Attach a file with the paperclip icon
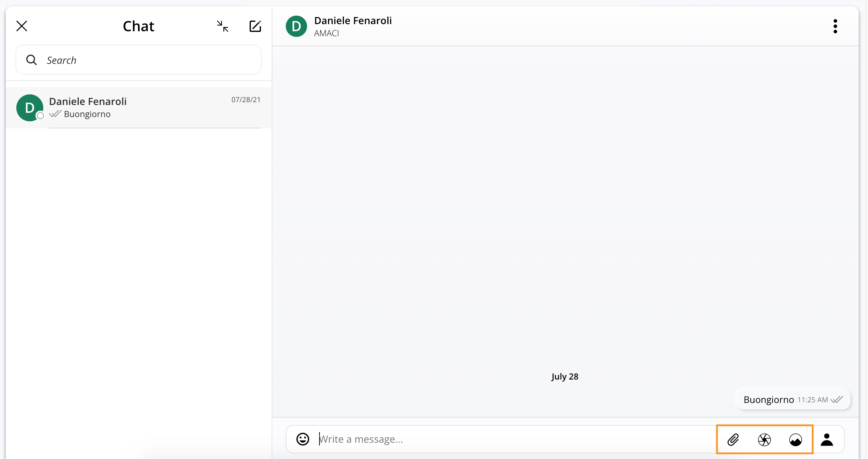 tap(733, 439)
